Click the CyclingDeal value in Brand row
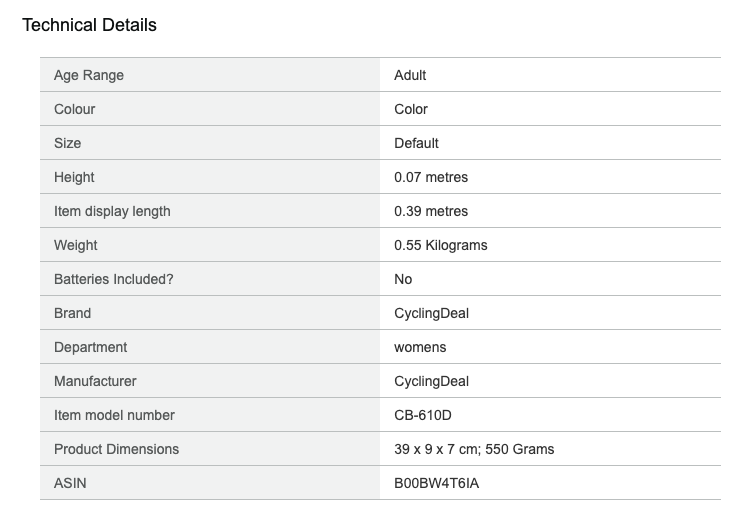 coord(431,313)
